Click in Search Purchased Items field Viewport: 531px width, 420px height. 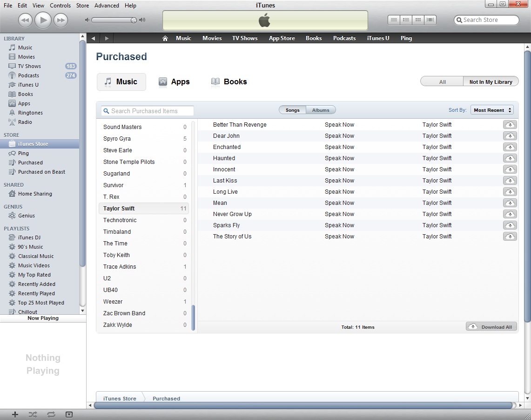click(x=148, y=111)
